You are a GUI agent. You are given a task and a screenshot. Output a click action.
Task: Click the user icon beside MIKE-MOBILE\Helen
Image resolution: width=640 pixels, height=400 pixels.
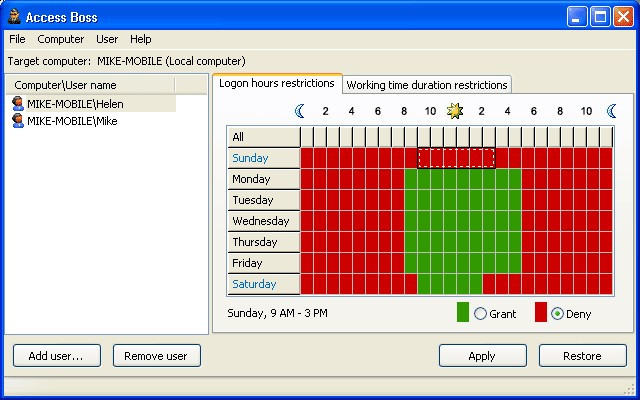pos(18,104)
